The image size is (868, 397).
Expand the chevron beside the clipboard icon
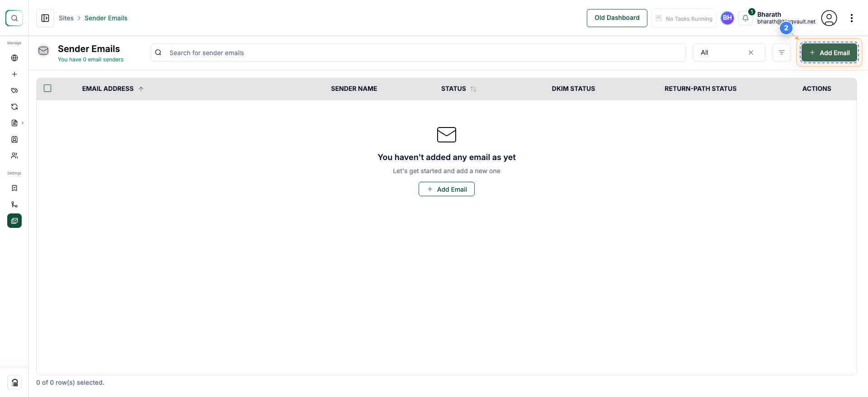pyautogui.click(x=23, y=123)
